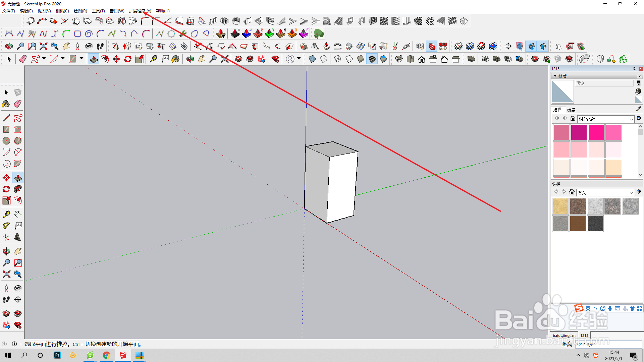The image size is (644, 362).
Task: Select the Rotate tool in top toolbar
Action: click(x=128, y=59)
